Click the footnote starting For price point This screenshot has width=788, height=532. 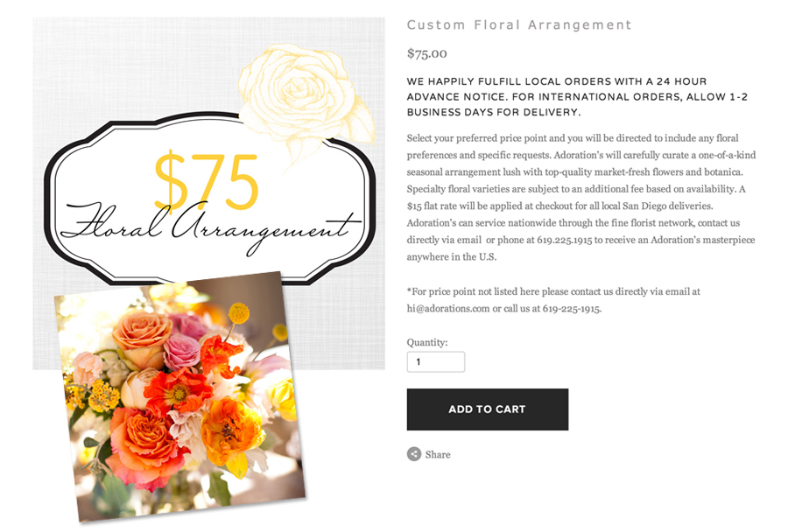553,300
